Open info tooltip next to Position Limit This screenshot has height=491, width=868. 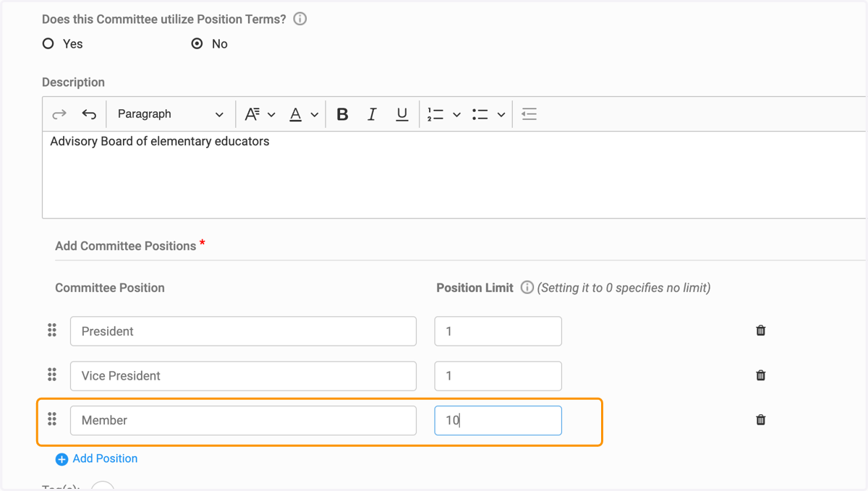[x=527, y=288]
